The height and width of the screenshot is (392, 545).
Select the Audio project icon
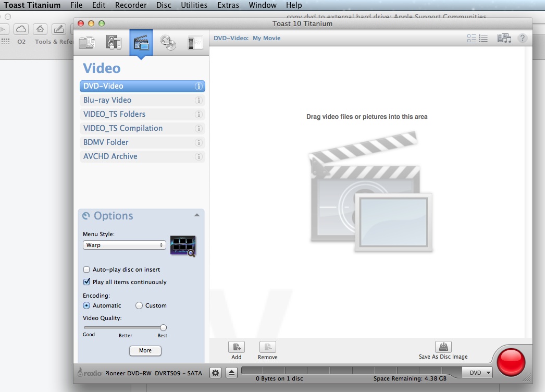tap(114, 42)
